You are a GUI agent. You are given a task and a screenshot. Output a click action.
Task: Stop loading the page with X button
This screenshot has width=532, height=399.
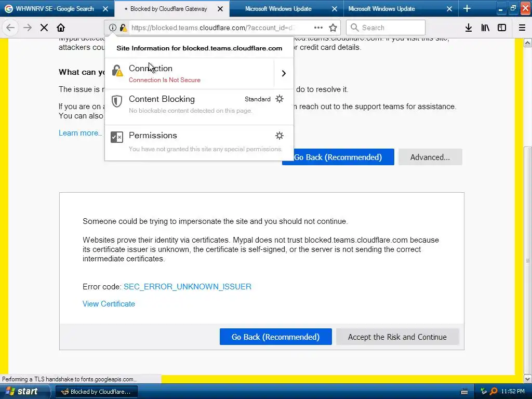pos(44,28)
